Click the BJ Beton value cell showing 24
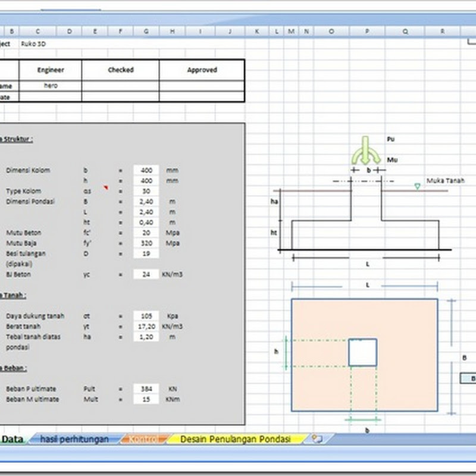The height and width of the screenshot is (476, 476). tap(146, 274)
